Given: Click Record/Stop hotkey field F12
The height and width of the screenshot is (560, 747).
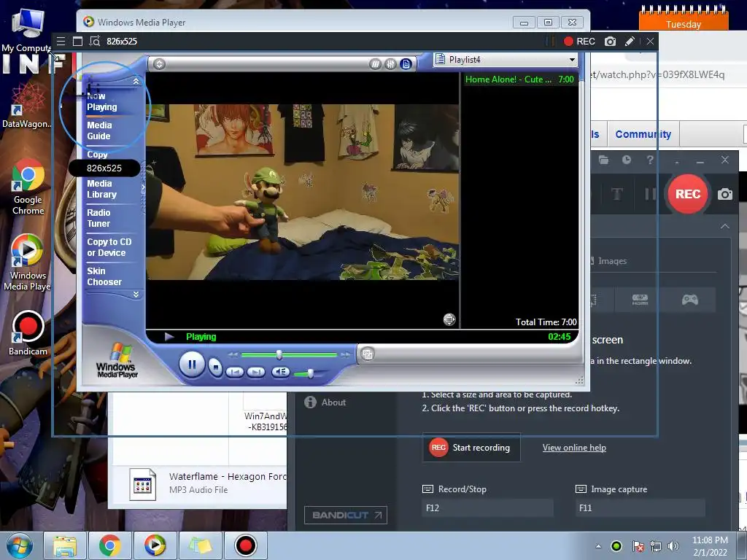Looking at the screenshot, I should 487,508.
